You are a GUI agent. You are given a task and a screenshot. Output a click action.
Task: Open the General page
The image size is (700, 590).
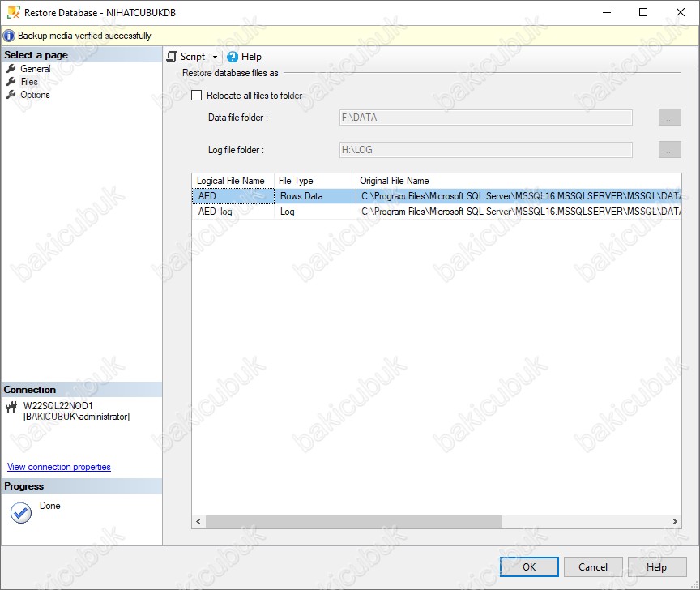tap(36, 69)
